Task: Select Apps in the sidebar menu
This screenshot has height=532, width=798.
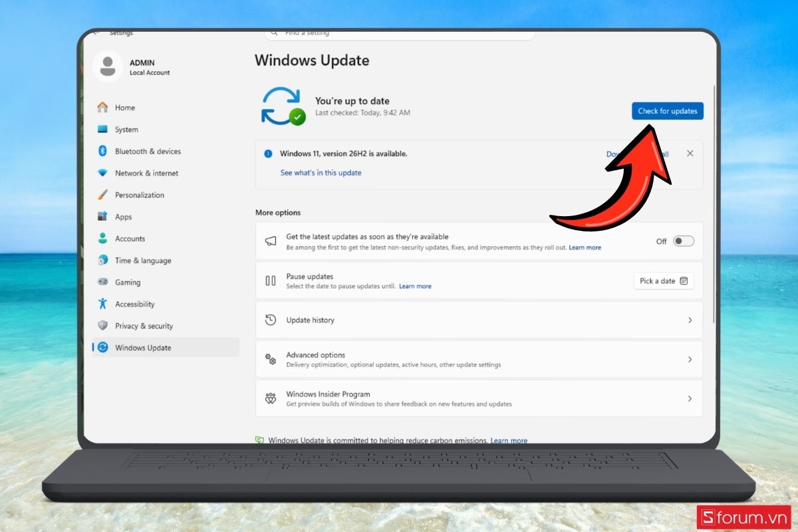Action: click(166, 217)
